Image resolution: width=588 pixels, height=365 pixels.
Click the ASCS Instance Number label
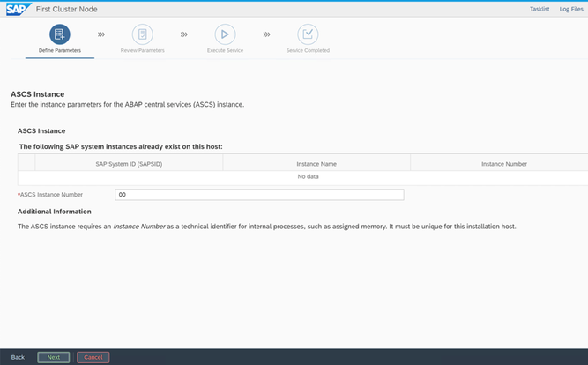point(51,195)
